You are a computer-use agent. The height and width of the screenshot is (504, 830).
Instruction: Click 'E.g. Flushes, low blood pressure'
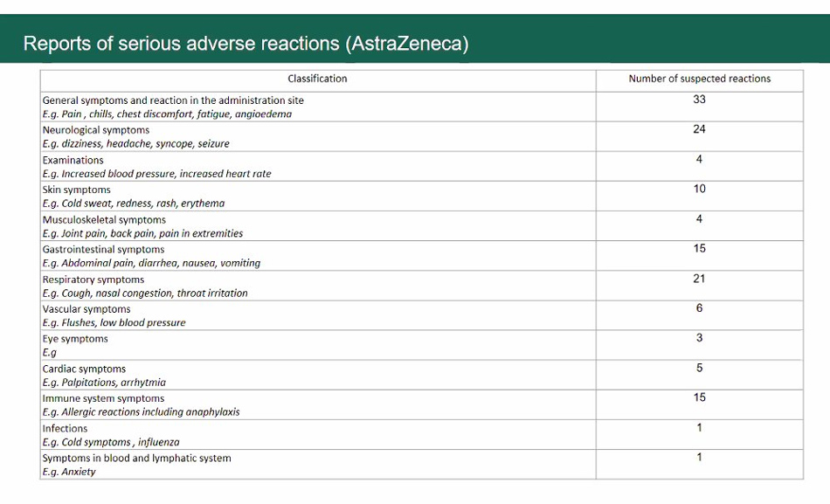pyautogui.click(x=114, y=323)
